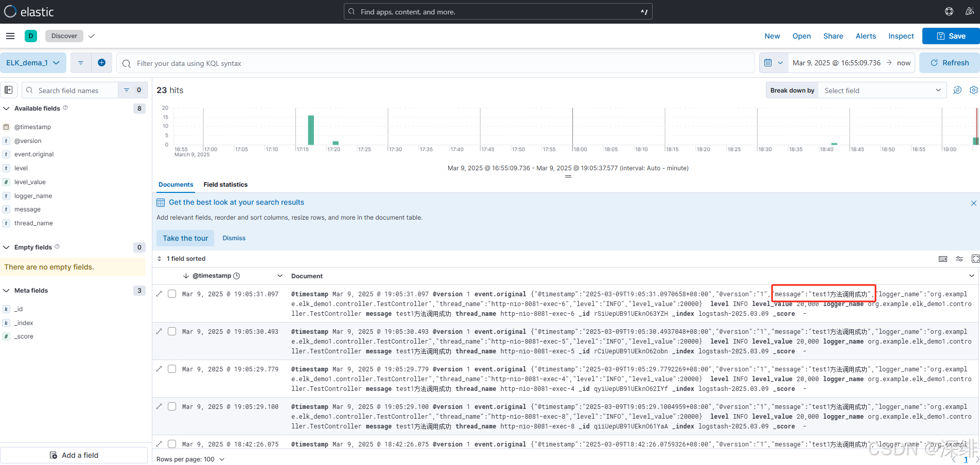Click Share in the top menu

coord(833,36)
